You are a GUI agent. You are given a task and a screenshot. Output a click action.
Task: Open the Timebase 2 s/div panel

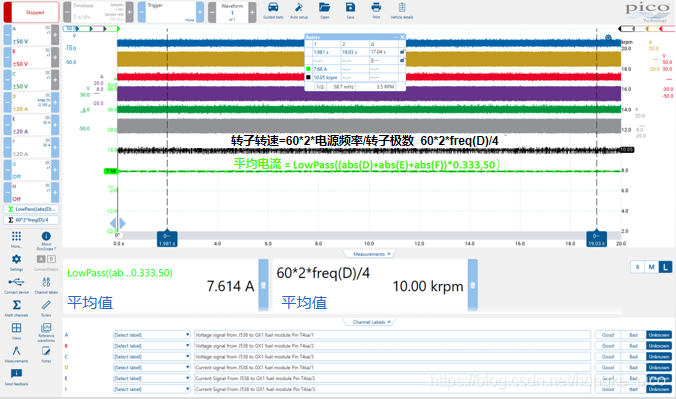[98, 12]
